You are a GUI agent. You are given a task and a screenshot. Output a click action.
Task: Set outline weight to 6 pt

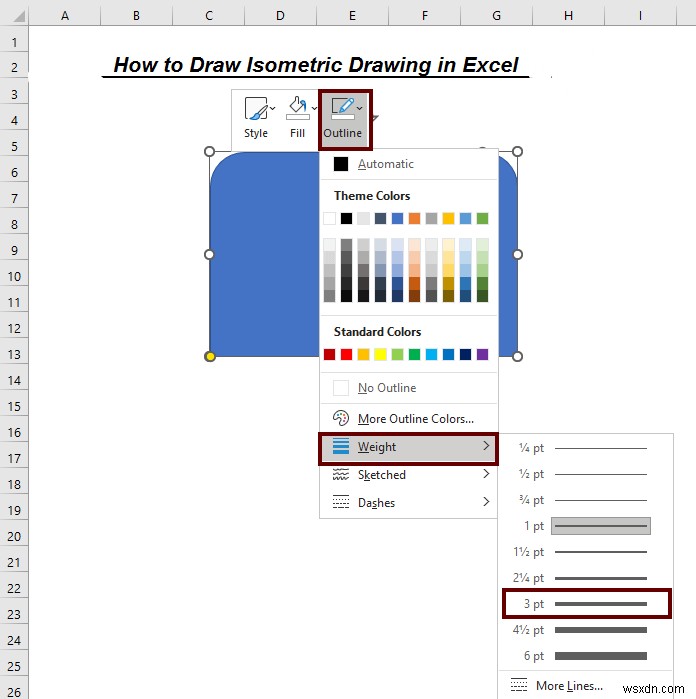pyautogui.click(x=585, y=656)
